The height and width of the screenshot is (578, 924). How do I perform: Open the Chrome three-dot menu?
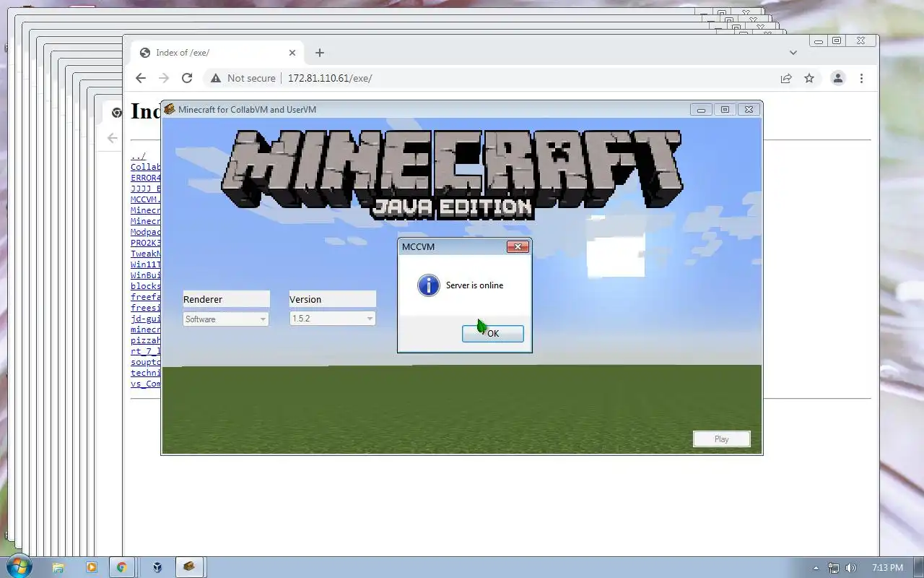pyautogui.click(x=861, y=78)
